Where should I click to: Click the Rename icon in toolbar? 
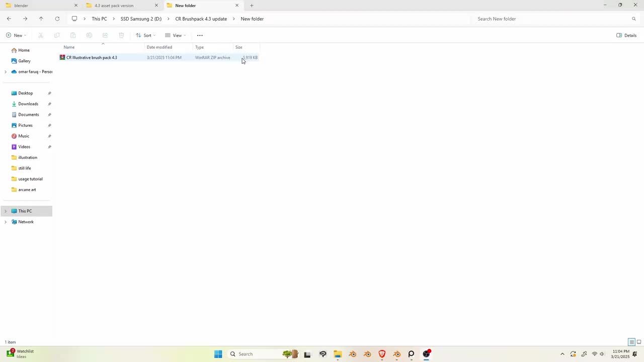pos(89,35)
